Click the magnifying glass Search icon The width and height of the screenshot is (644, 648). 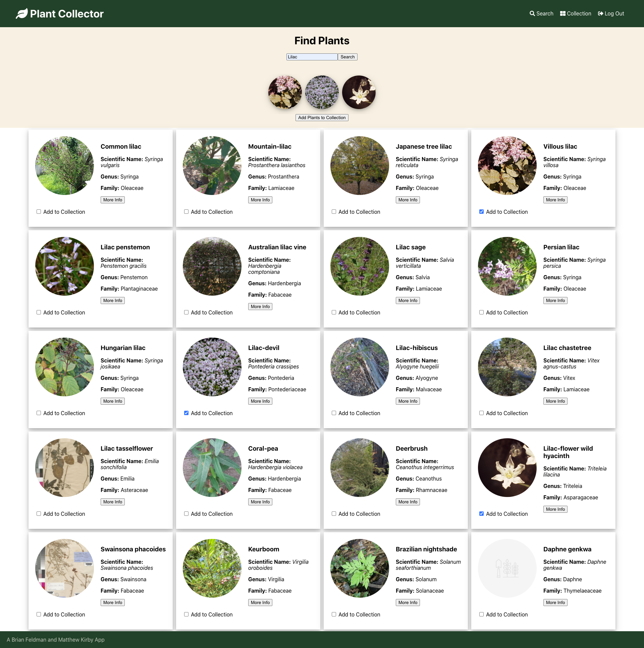pos(532,13)
